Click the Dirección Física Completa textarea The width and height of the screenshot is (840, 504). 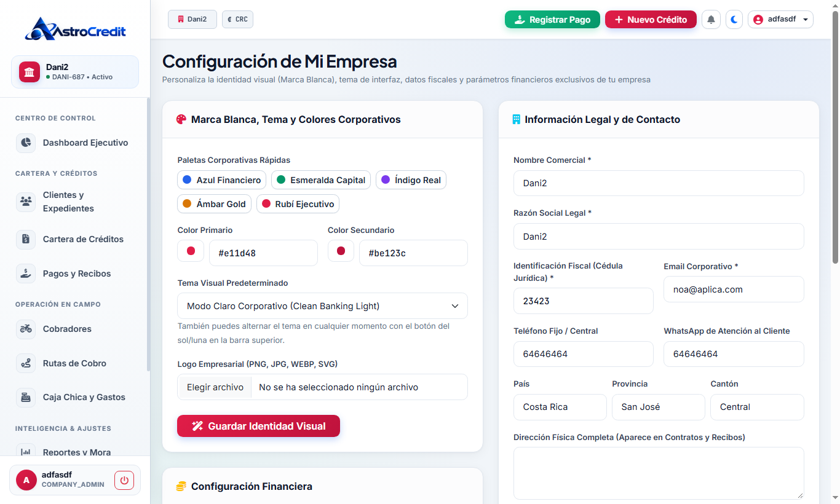659,473
